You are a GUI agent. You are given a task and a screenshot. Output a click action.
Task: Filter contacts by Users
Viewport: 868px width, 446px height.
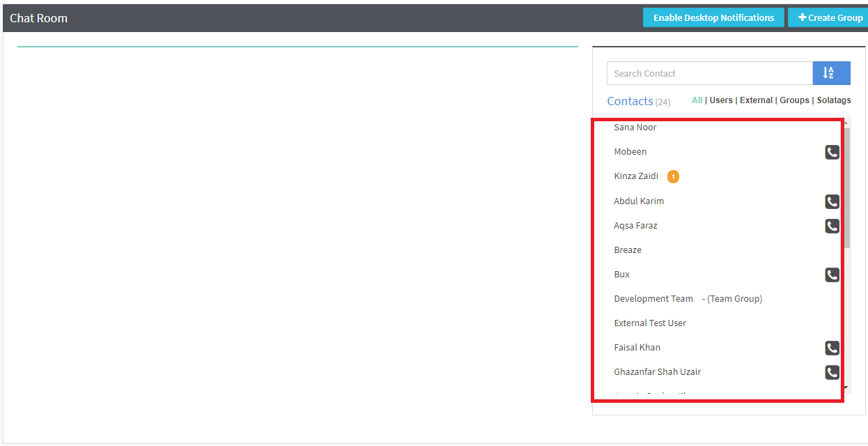tap(721, 100)
